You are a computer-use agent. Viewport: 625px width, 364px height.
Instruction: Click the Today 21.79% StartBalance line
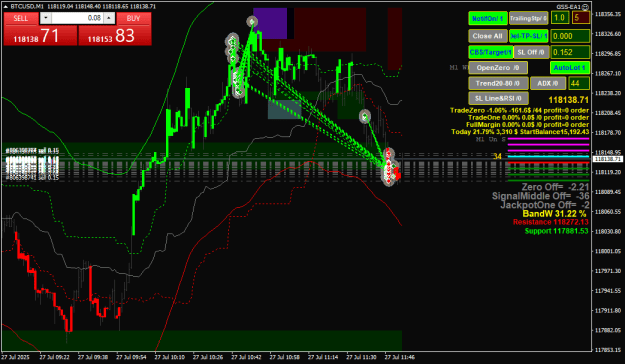520,132
